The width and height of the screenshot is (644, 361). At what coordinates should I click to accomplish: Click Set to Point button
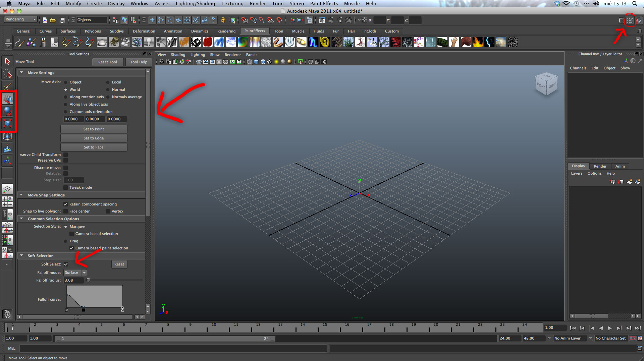(94, 129)
